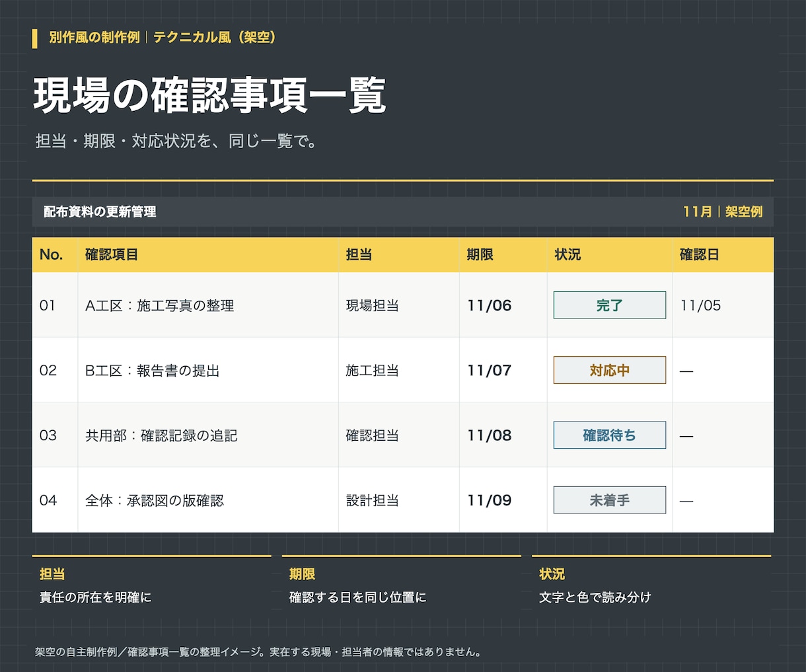Image resolution: width=806 pixels, height=672 pixels.
Task: Click the legend text 責任の所在を明確に
Action: click(x=96, y=597)
